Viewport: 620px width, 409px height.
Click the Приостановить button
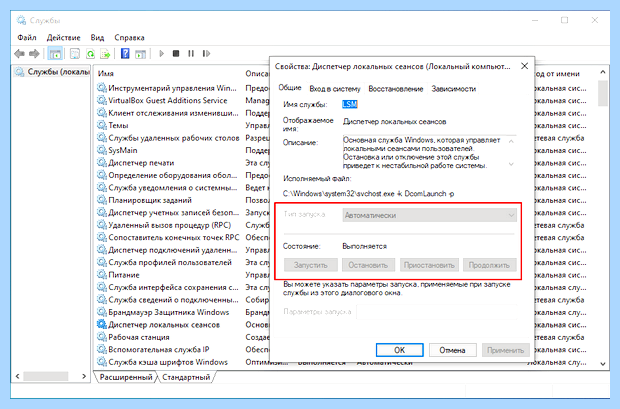[x=429, y=265]
